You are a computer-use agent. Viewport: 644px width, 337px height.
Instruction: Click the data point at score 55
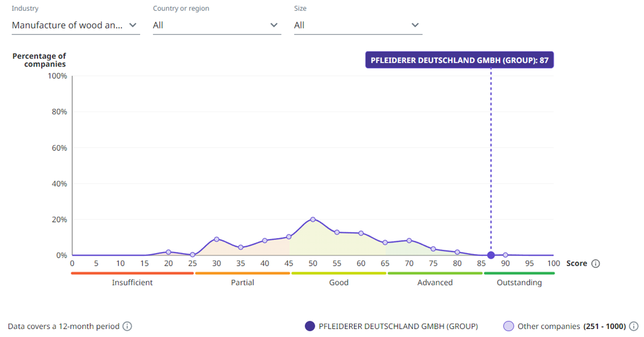coord(337,232)
